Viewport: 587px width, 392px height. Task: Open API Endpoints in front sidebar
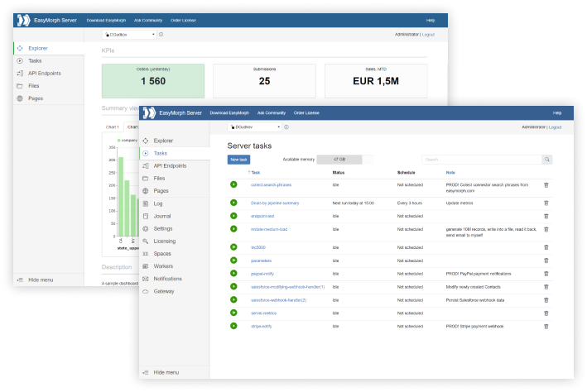click(x=170, y=165)
